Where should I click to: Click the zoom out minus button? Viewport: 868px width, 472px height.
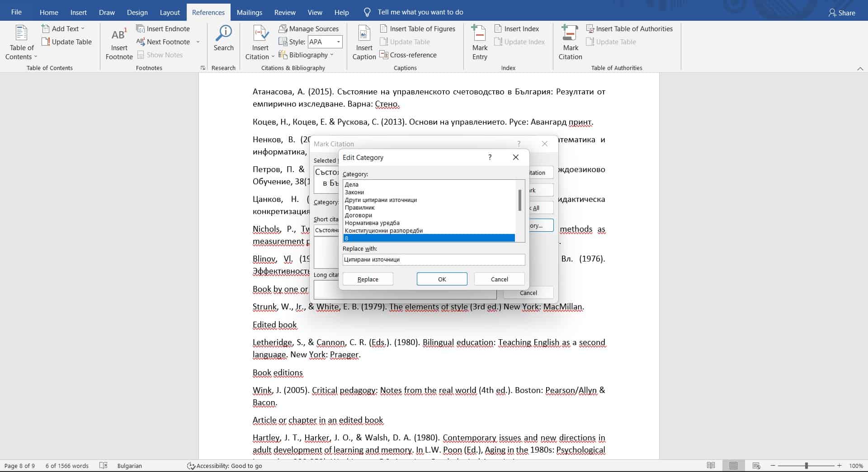point(773,465)
